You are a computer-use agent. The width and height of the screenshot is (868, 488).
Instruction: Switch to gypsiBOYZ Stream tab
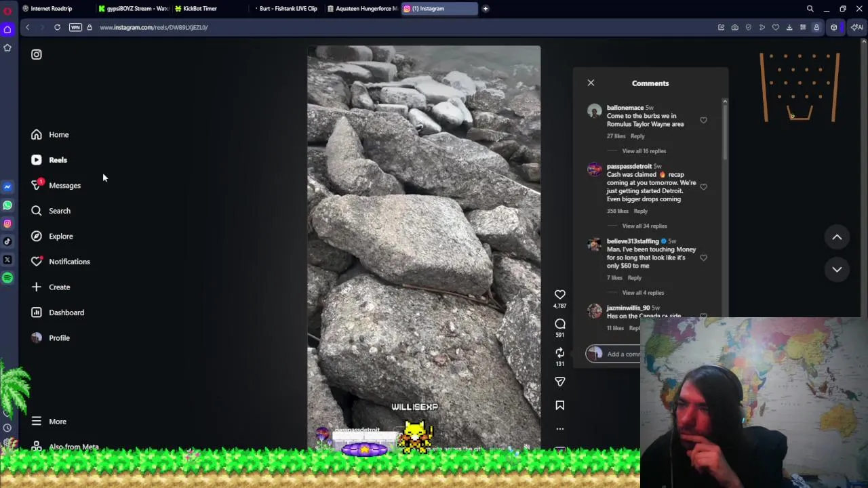point(133,8)
